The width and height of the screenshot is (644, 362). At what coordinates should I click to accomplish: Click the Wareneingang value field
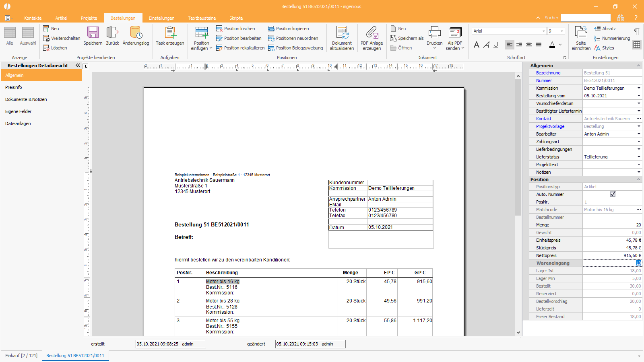pyautogui.click(x=612, y=263)
